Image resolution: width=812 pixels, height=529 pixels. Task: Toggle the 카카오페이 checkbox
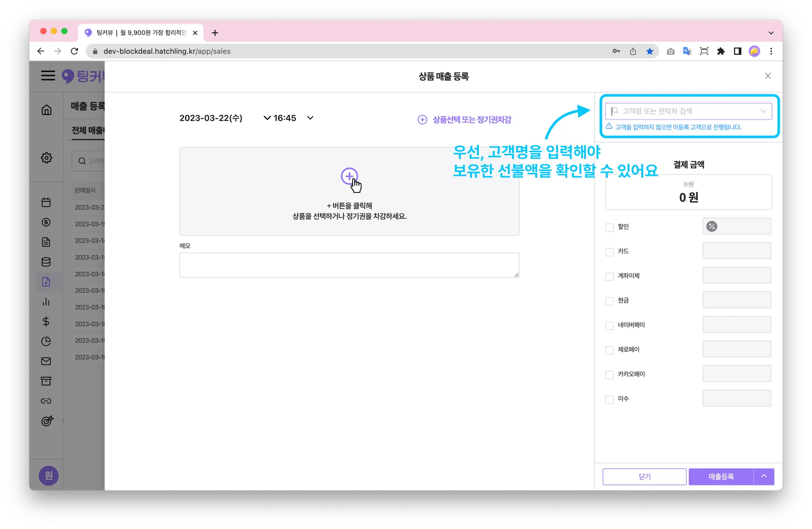(x=609, y=374)
